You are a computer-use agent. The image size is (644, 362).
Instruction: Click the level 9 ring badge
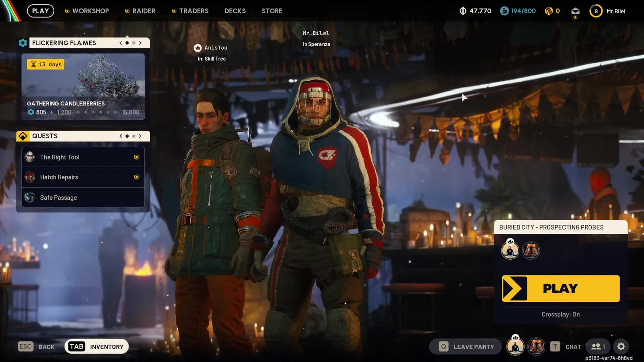click(596, 11)
